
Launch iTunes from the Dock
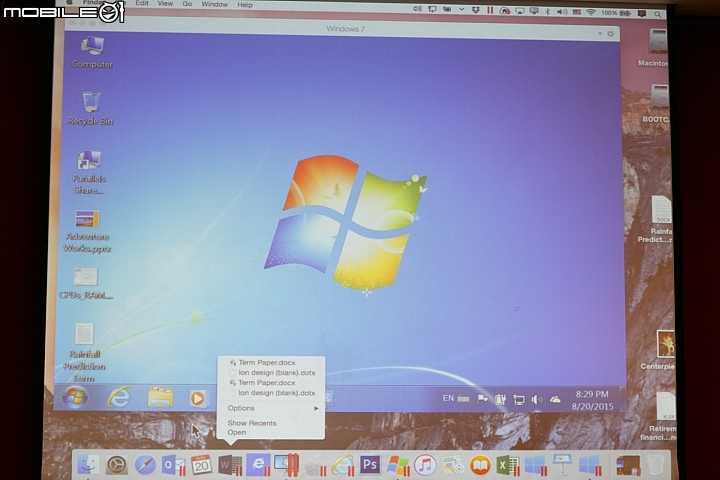pos(425,465)
